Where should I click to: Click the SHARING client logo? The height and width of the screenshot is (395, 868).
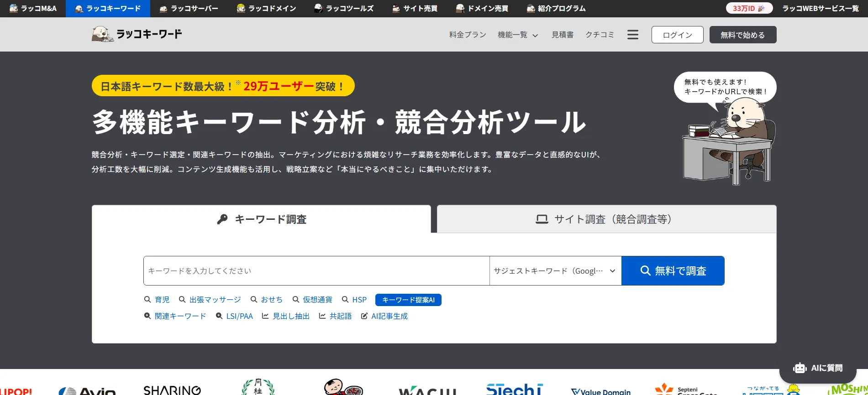(172, 390)
